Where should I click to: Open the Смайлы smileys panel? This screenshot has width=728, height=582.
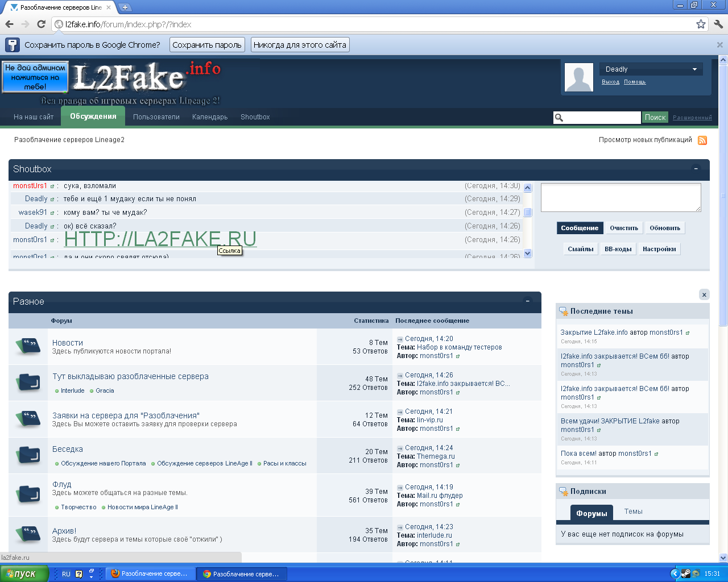581,249
